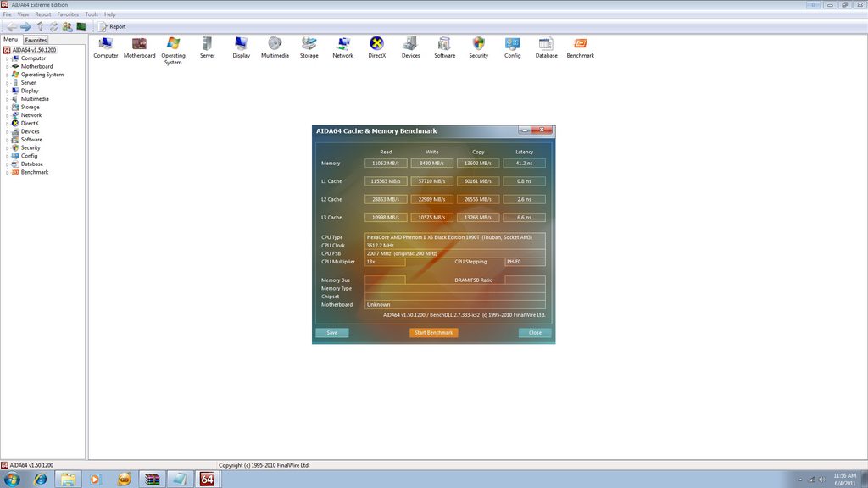Expand the Display tree node
Image resolution: width=868 pixels, height=488 pixels.
tap(7, 91)
